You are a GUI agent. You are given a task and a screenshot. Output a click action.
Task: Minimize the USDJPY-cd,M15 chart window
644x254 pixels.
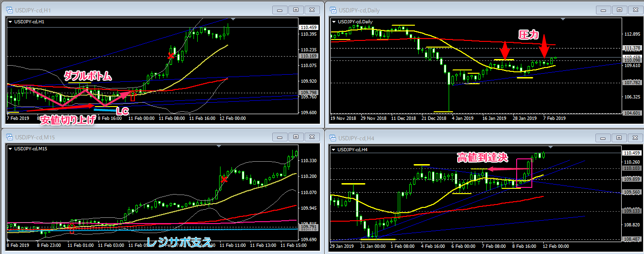[279, 137]
